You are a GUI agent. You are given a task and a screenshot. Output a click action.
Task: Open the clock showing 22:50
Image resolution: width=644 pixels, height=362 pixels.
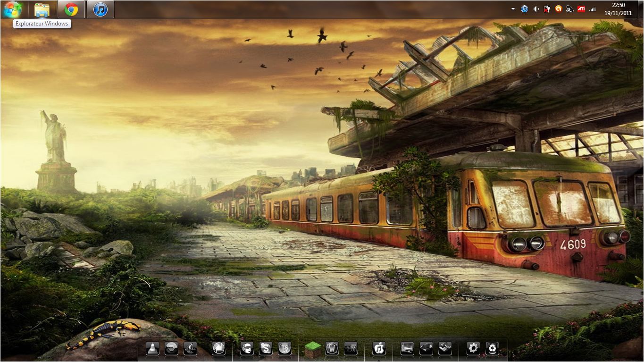pyautogui.click(x=618, y=9)
